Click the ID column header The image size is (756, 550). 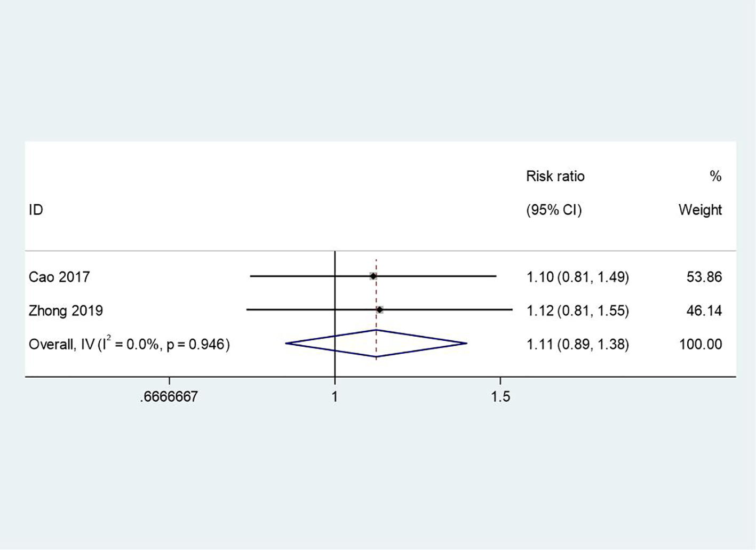coord(36,210)
